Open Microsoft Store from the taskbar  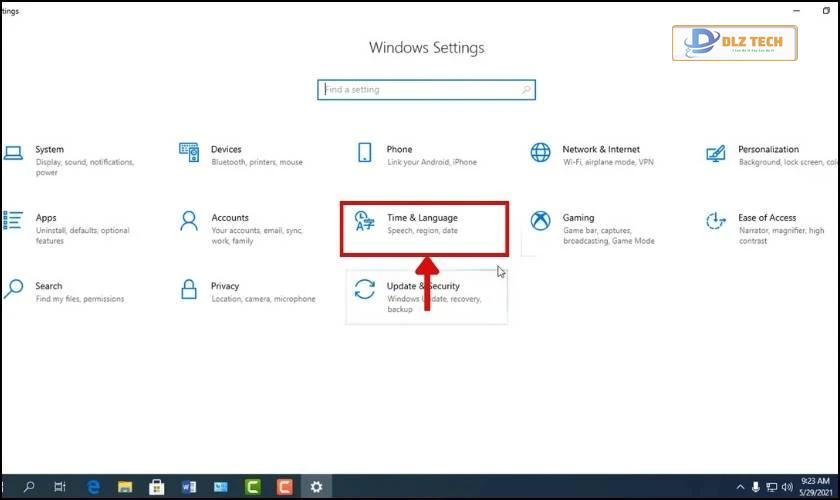coord(156,487)
